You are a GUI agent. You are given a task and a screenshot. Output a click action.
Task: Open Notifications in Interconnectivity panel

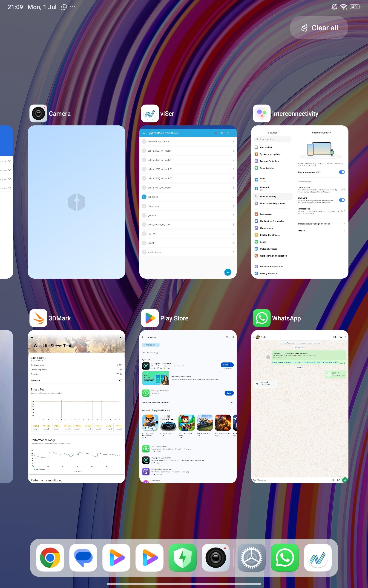[x=321, y=211]
